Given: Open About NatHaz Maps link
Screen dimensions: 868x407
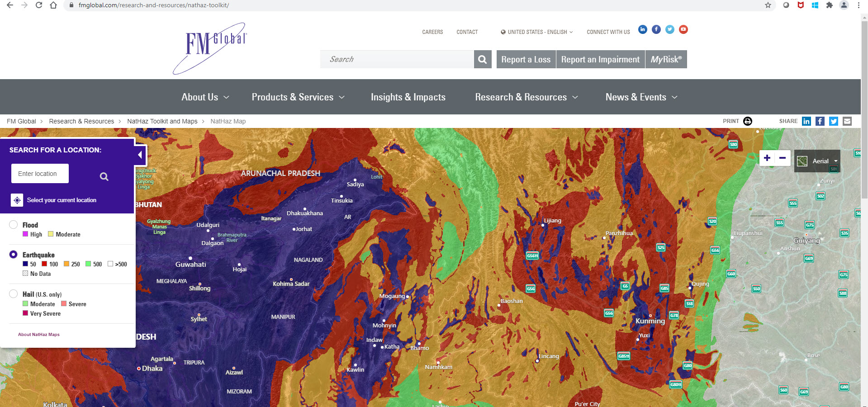Looking at the screenshot, I should pyautogui.click(x=39, y=335).
